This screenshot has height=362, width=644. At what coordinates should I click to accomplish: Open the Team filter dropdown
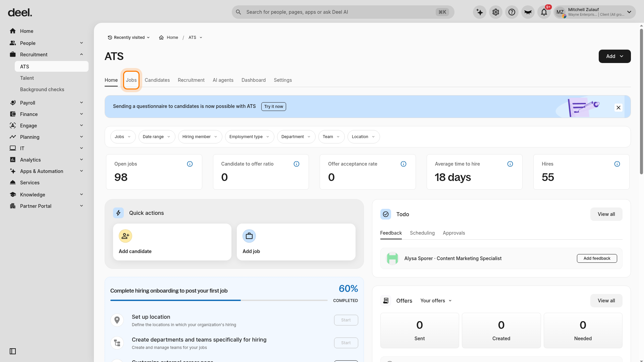(x=331, y=137)
